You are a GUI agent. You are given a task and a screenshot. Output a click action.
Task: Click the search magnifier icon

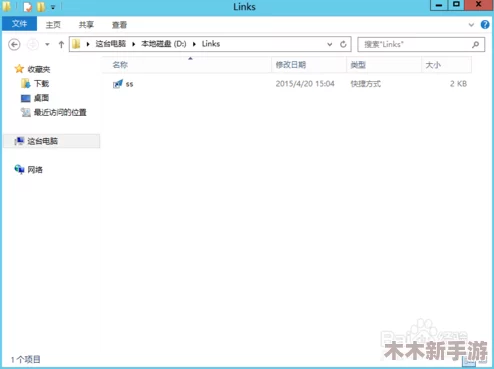tap(476, 44)
